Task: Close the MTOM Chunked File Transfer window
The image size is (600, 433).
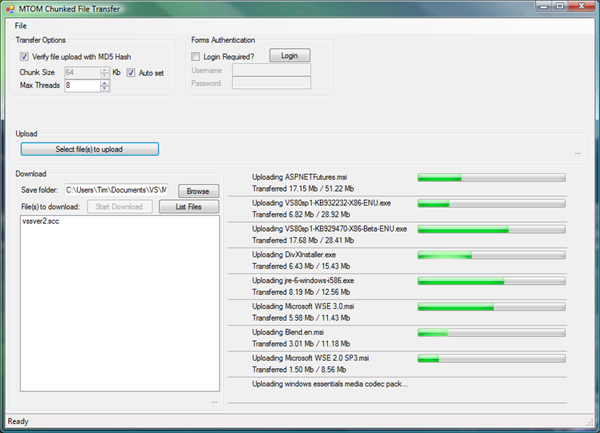Action: click(x=581, y=6)
